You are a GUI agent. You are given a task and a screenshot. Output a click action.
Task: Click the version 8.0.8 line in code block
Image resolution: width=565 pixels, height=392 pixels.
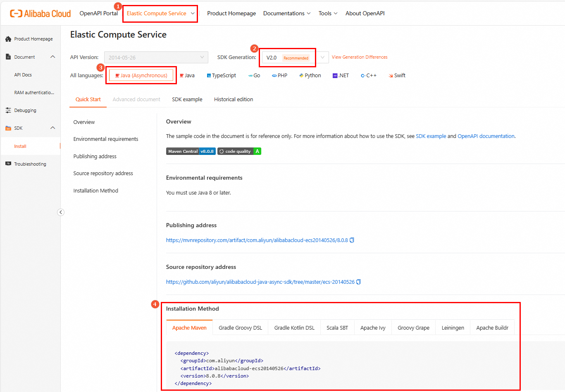tap(215, 376)
